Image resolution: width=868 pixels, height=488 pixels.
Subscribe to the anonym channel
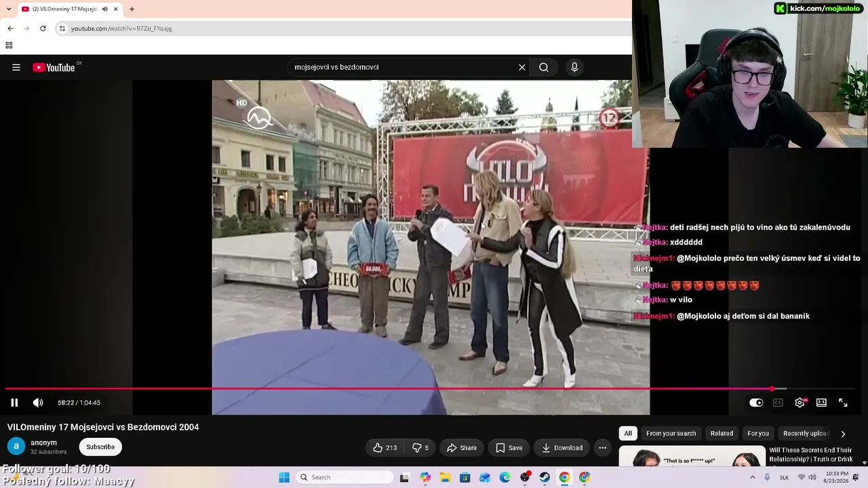(100, 447)
